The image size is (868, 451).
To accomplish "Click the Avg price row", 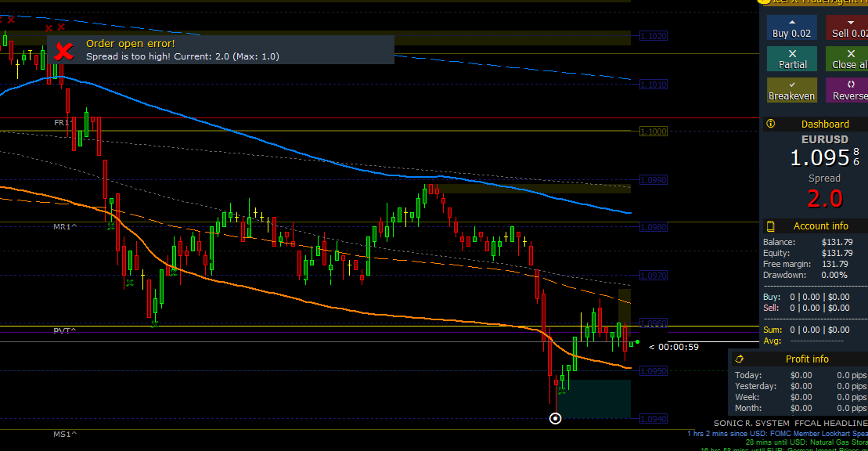I will [x=803, y=341].
